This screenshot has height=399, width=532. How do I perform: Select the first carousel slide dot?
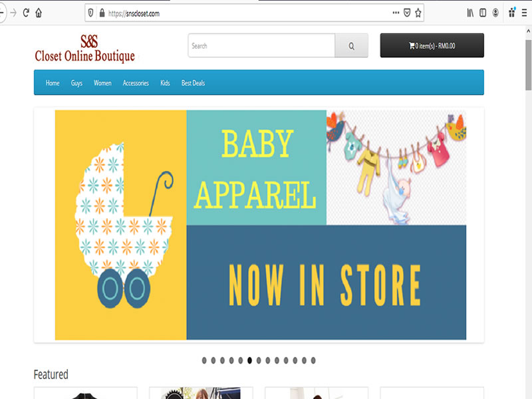[204, 360]
